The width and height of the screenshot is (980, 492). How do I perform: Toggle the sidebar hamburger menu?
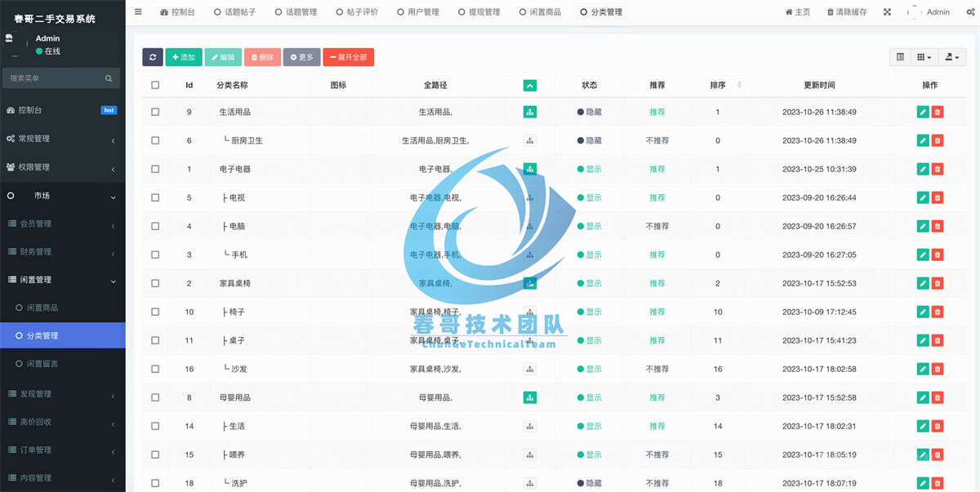(x=138, y=12)
